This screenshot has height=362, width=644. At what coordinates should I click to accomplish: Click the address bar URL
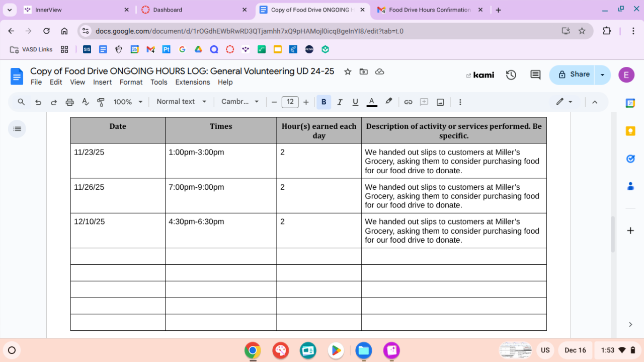click(x=250, y=31)
